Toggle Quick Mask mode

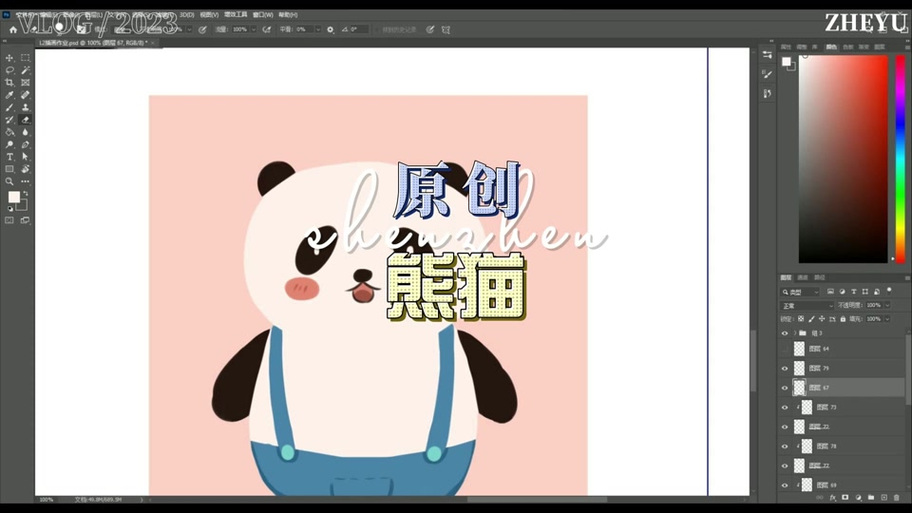(9, 220)
